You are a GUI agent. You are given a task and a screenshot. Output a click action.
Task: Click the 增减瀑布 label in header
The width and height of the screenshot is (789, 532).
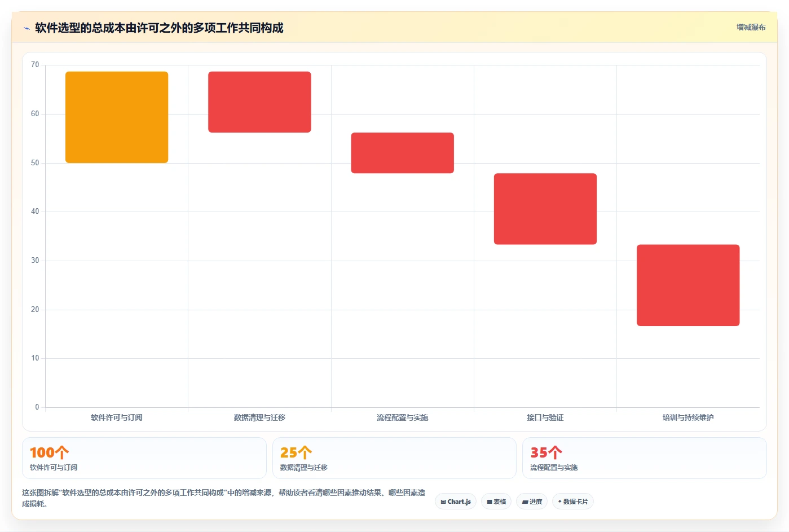pyautogui.click(x=751, y=27)
